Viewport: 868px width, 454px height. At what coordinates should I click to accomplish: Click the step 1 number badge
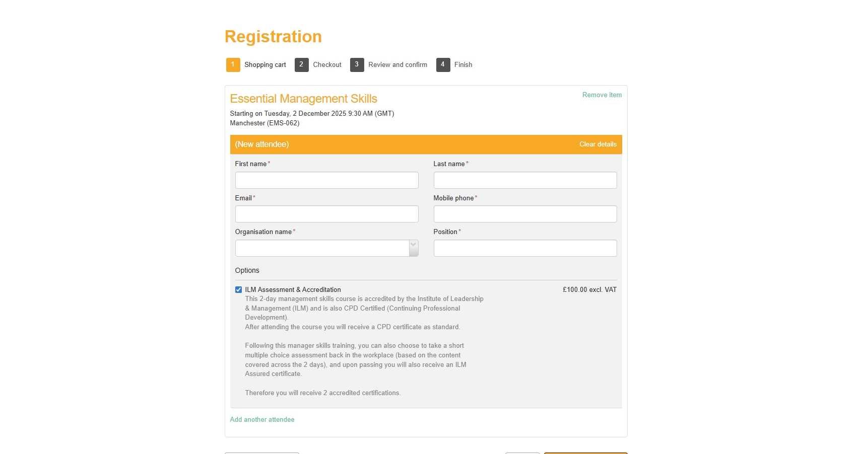pyautogui.click(x=233, y=65)
